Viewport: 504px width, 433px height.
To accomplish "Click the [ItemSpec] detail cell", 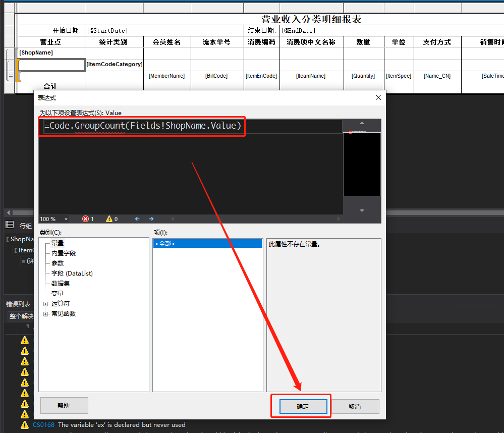I will click(399, 76).
